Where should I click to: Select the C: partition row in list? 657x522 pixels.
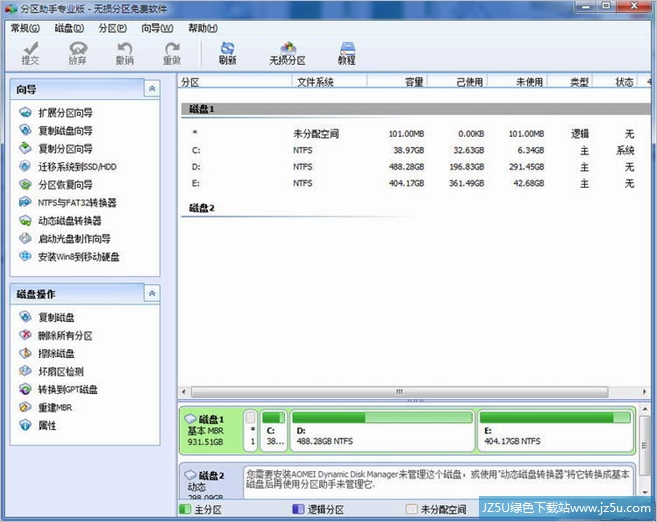point(413,150)
